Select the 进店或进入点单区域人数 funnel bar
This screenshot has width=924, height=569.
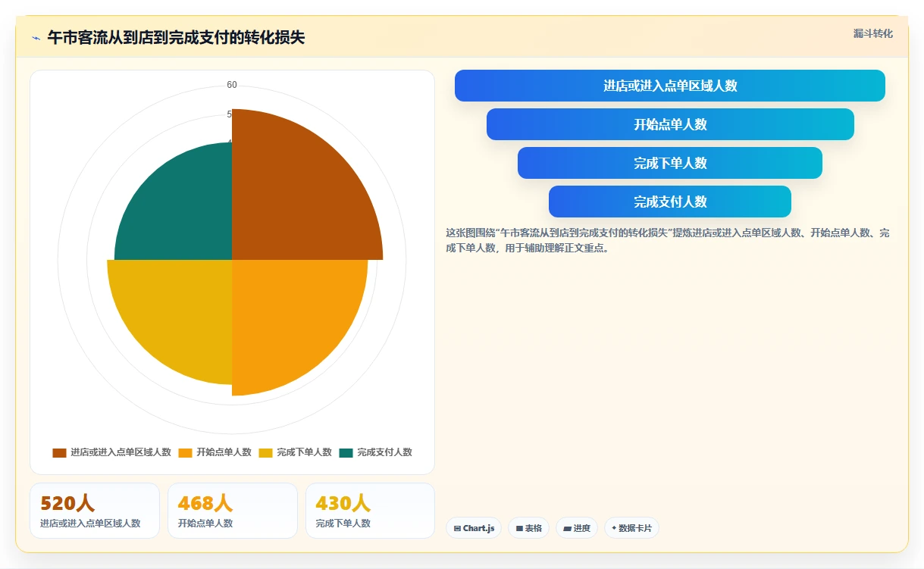670,86
